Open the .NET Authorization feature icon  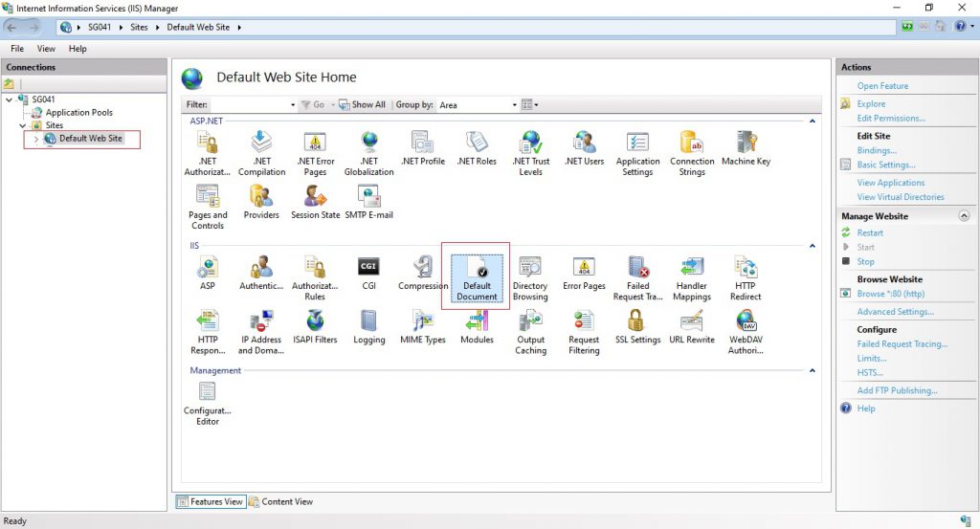tap(208, 154)
